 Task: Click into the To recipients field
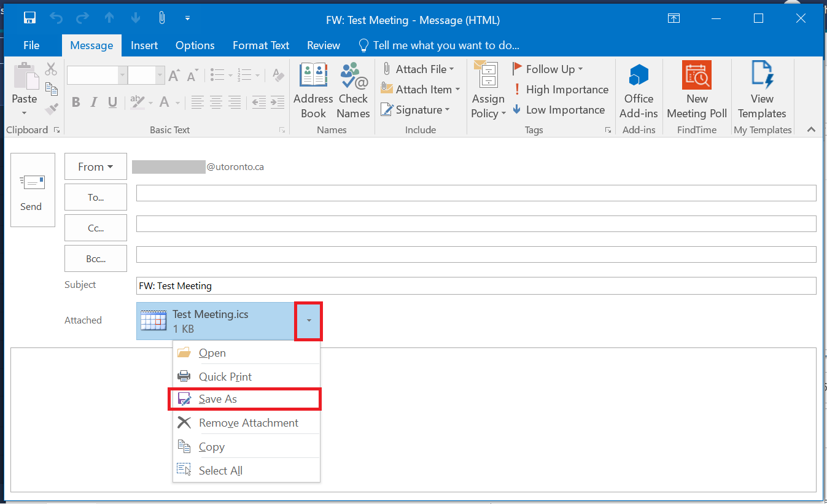click(x=476, y=193)
